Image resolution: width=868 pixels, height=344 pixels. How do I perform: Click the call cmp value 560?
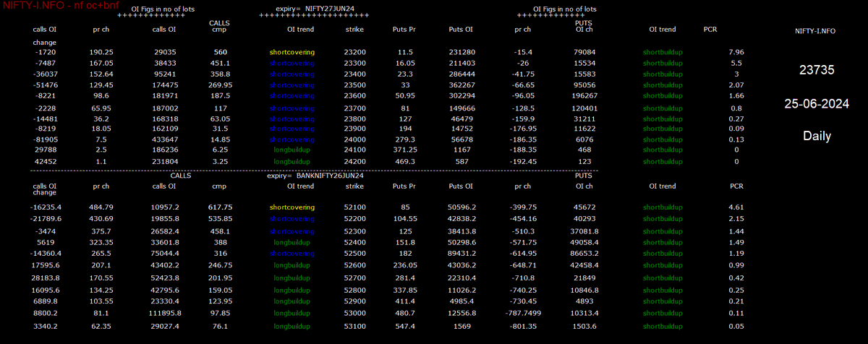coord(220,53)
